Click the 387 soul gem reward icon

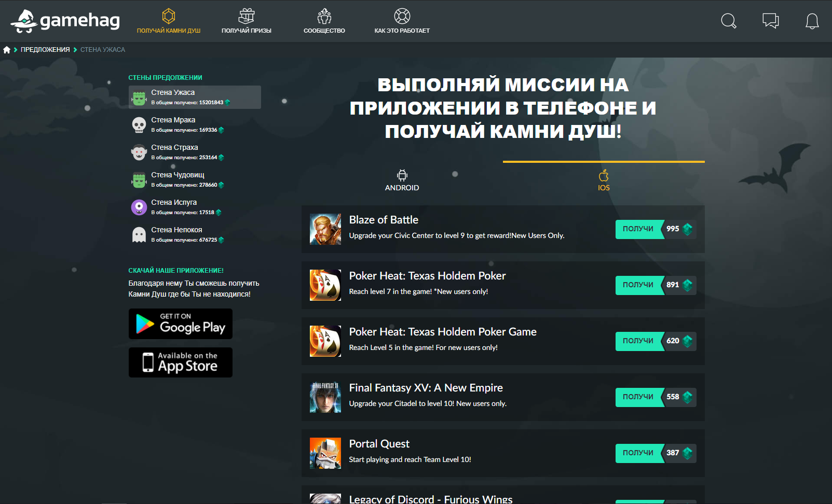(688, 453)
